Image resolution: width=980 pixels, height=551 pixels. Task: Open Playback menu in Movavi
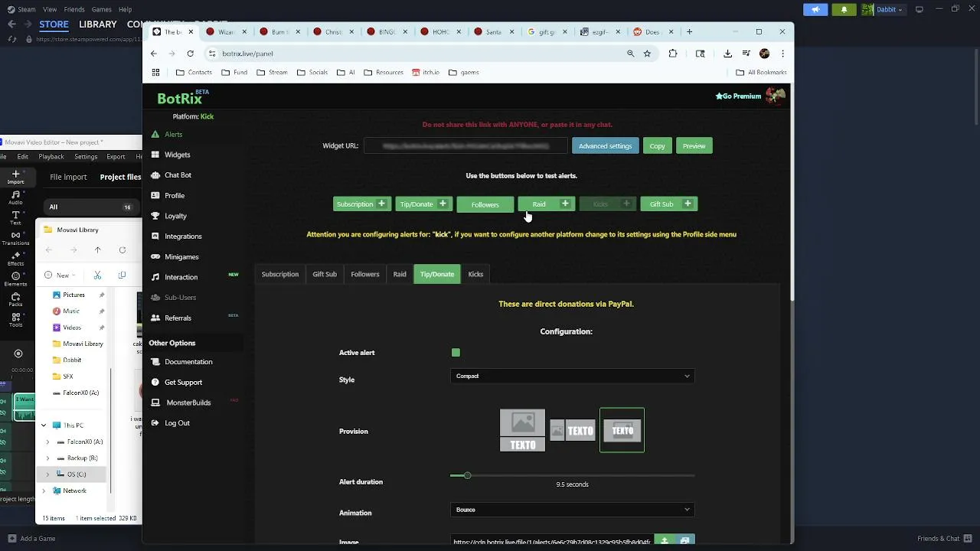[51, 157]
